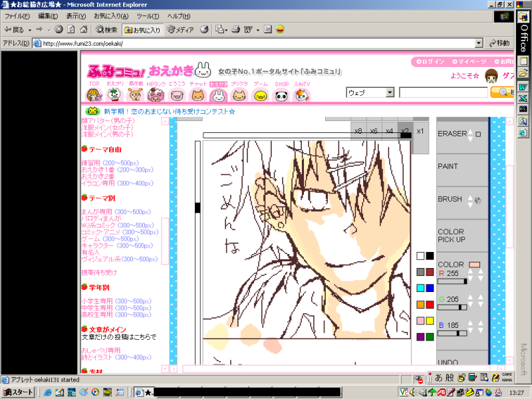Pick the purple palette swatch

(x=420, y=337)
